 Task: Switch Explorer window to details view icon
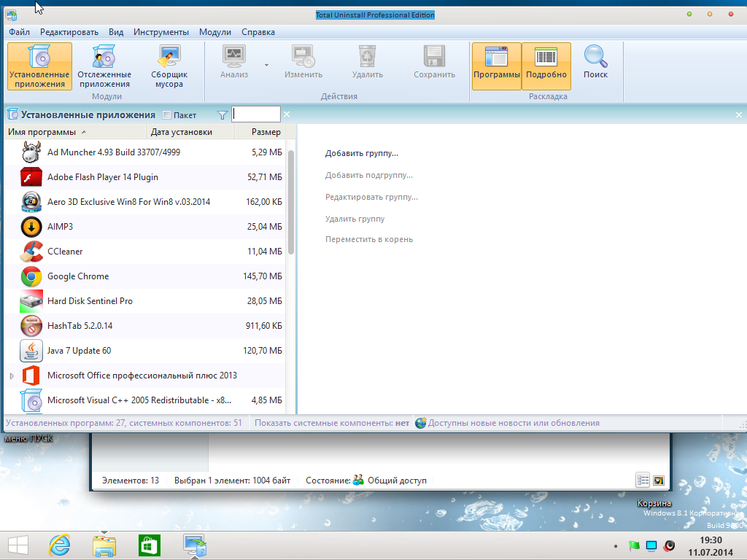tap(643, 481)
